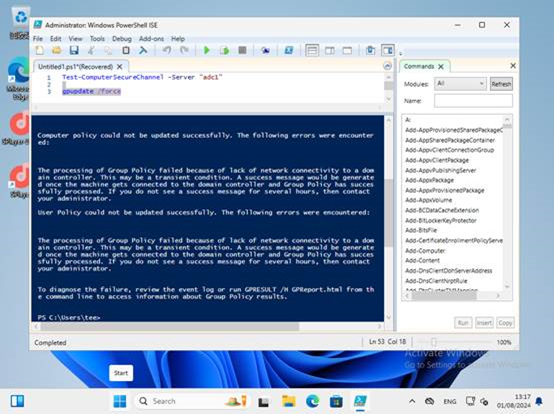Select Add-AppvClientPackage command

[437, 160]
